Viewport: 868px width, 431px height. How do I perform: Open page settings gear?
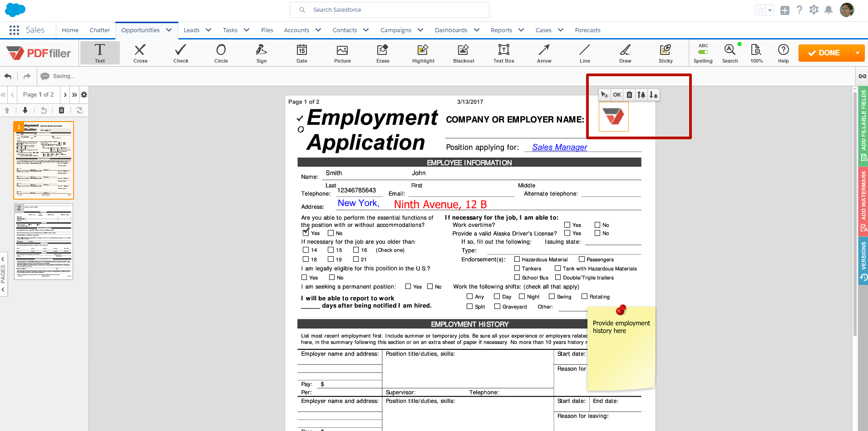point(84,95)
